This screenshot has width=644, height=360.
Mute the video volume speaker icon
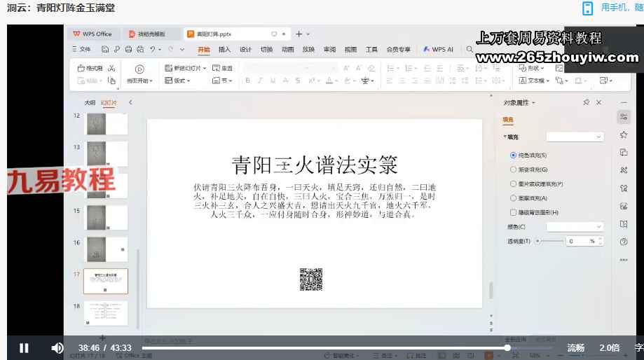(x=57, y=347)
